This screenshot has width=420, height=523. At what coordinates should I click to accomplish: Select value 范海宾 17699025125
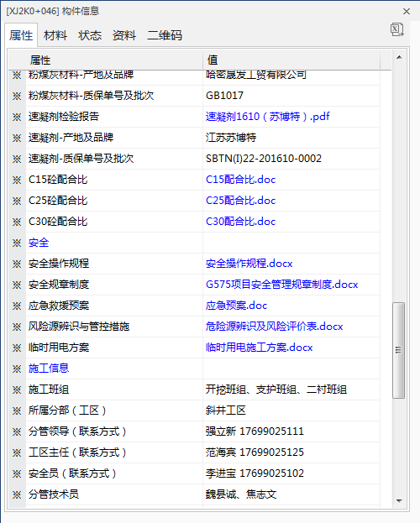(255, 452)
